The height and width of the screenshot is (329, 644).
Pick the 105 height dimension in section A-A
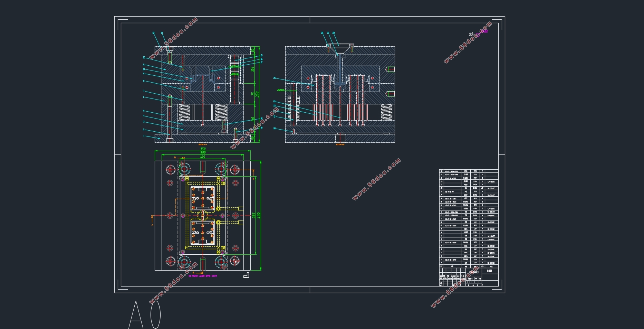(x=253, y=69)
